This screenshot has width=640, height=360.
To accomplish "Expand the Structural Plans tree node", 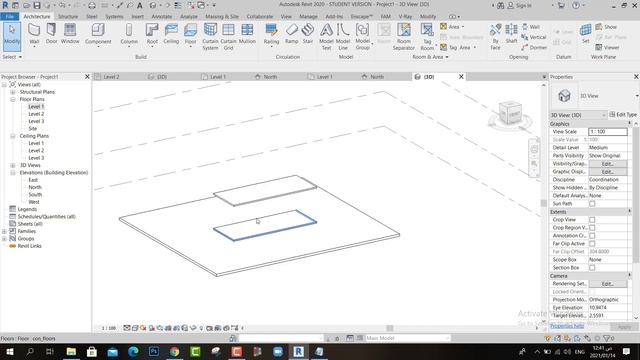I will 13,92.
